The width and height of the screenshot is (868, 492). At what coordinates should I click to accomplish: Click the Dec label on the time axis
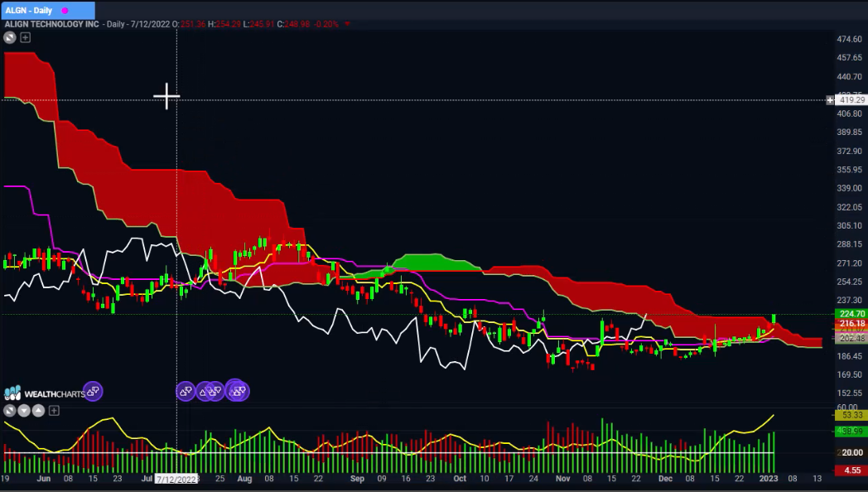(665, 479)
